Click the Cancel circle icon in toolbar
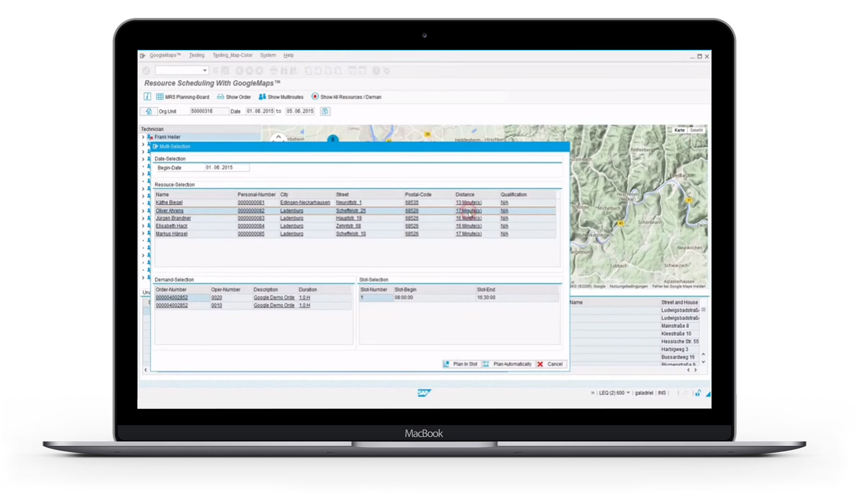This screenshot has height=504, width=857. coord(259,70)
